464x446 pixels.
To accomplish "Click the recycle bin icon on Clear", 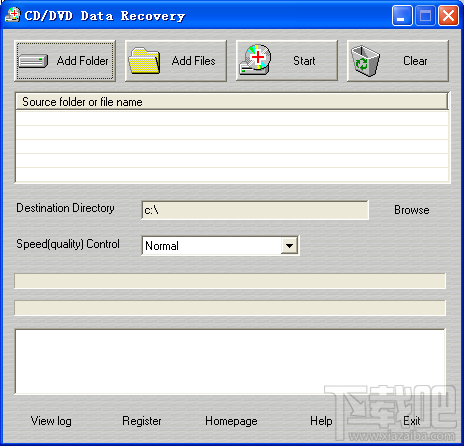I will (x=365, y=61).
